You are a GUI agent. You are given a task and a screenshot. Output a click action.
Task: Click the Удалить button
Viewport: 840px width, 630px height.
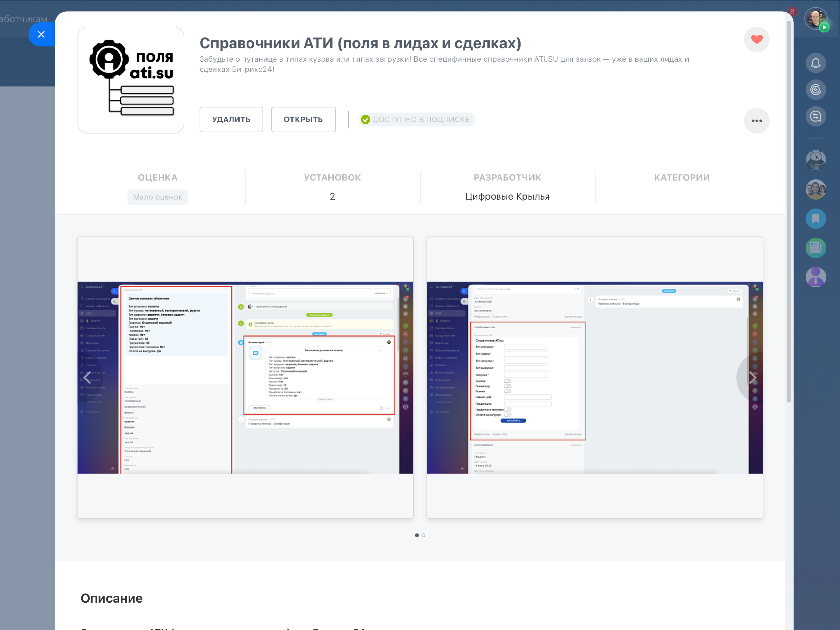tap(231, 119)
